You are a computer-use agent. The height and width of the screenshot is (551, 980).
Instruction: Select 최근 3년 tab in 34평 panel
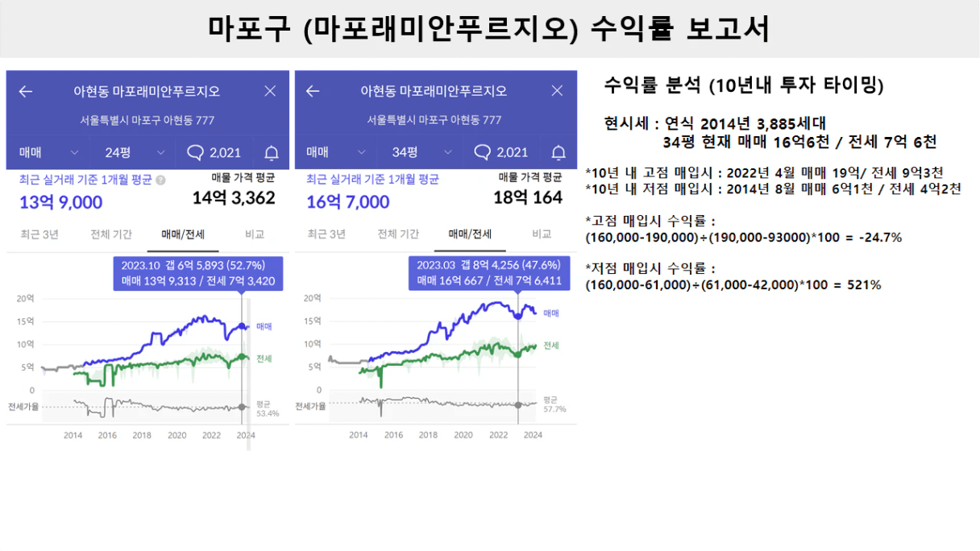pos(326,234)
